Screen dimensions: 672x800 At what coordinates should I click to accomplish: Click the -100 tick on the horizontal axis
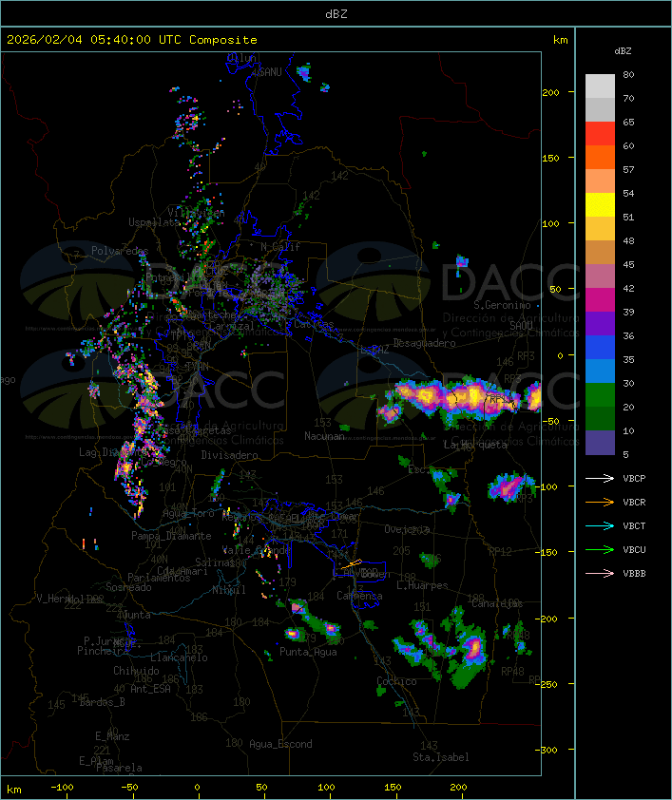pos(62,788)
